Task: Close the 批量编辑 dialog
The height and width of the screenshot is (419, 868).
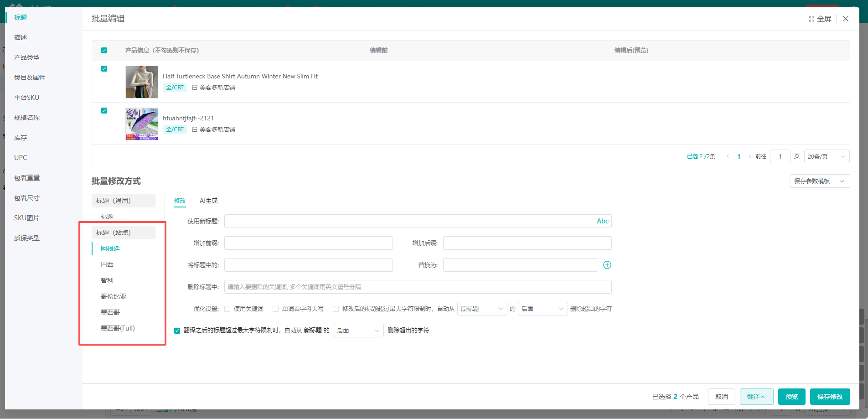Action: pyautogui.click(x=846, y=19)
